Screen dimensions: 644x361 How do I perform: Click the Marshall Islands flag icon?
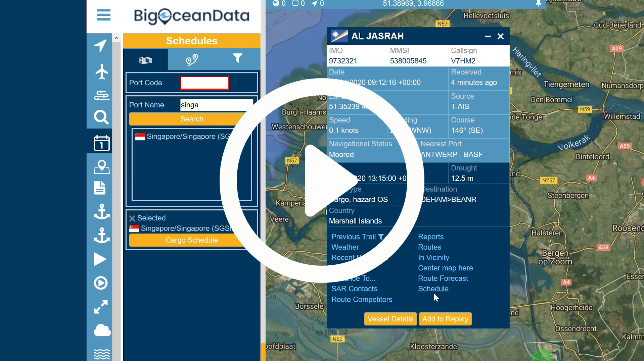[339, 36]
